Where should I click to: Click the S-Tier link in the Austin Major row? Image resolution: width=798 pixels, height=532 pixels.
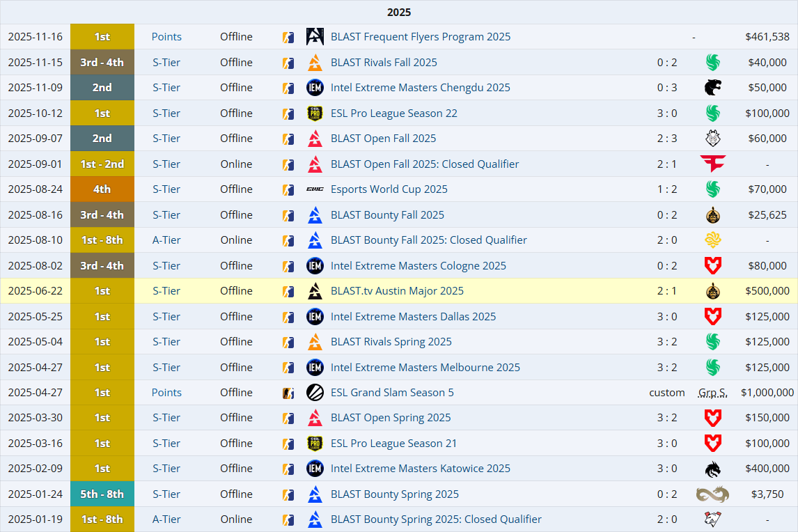pyautogui.click(x=166, y=290)
